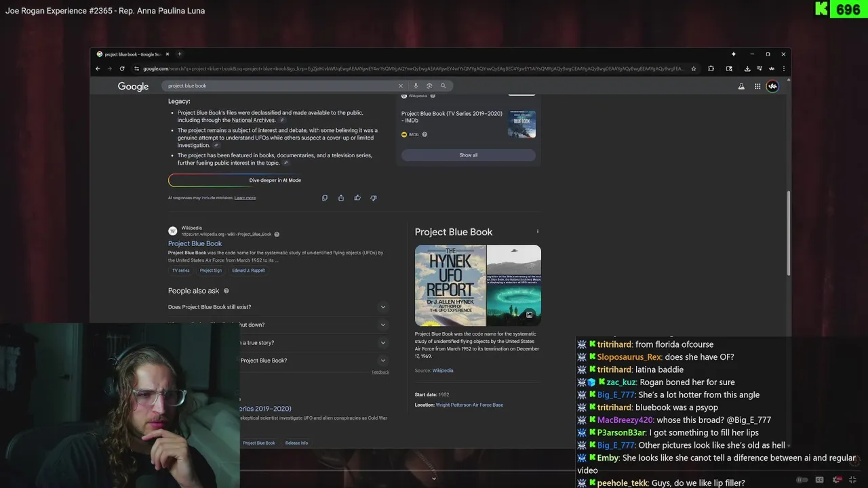Expand the 'a true story?' question chevron
868x488 pixels.
tap(383, 343)
